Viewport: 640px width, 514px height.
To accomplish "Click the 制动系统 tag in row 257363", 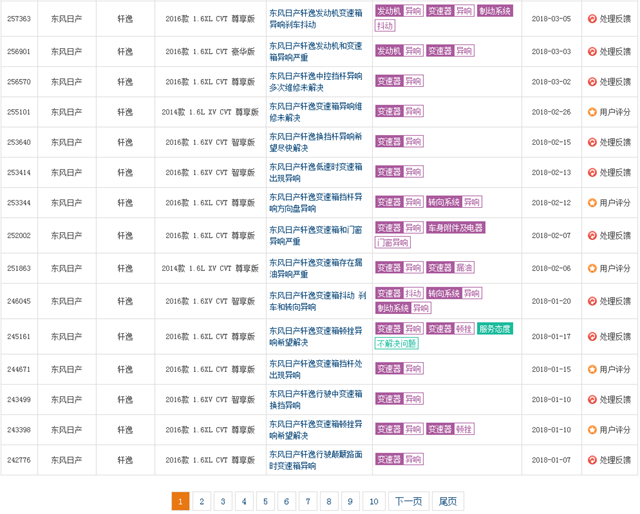I will pyautogui.click(x=495, y=11).
